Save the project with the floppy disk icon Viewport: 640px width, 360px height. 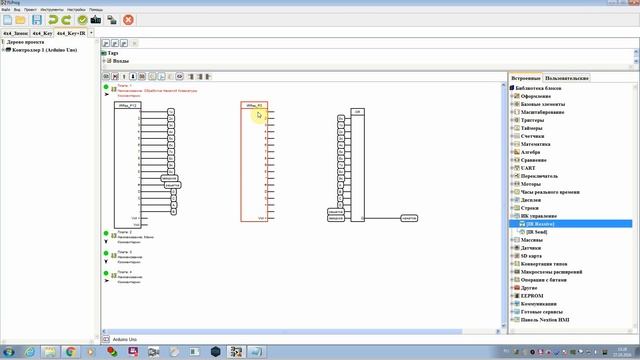37,20
